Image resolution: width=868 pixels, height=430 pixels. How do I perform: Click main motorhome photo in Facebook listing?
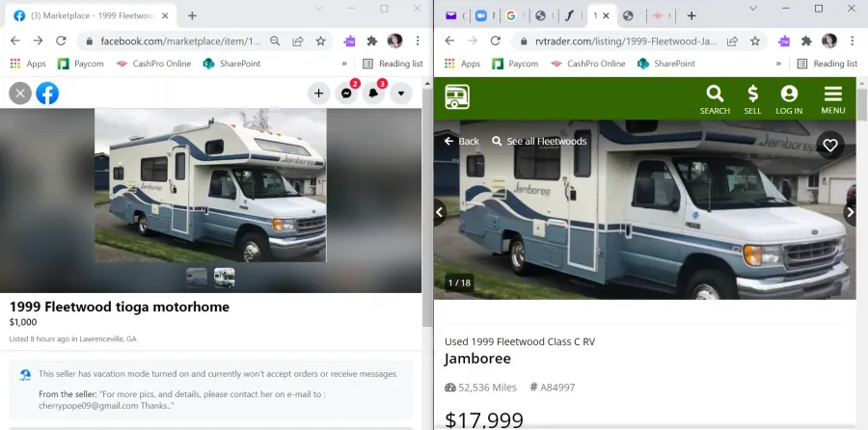[x=210, y=185]
